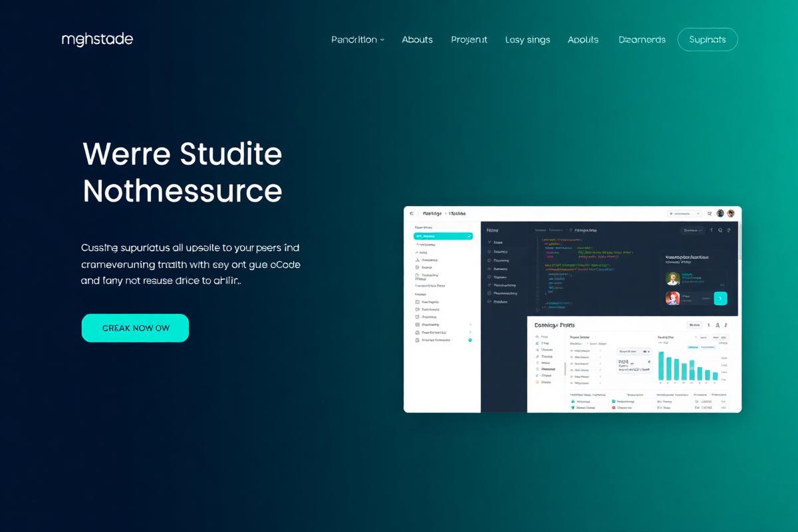
Task: Click the back arrow icon in preview header
Action: click(412, 214)
